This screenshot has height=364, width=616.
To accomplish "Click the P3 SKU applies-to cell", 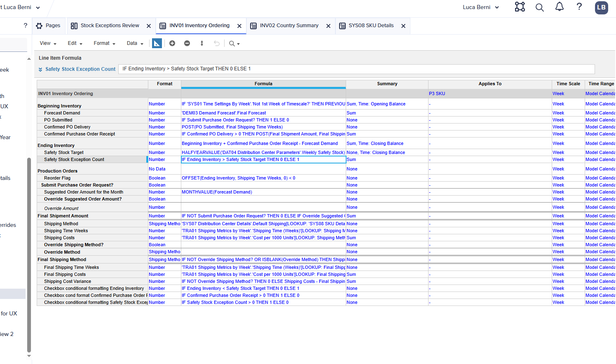I will [490, 93].
